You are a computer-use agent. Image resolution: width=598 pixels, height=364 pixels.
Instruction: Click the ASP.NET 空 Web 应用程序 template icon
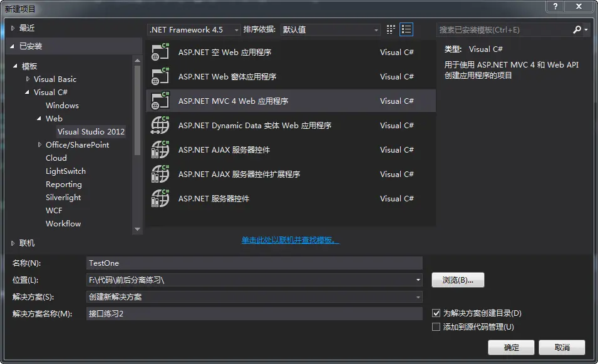(160, 52)
